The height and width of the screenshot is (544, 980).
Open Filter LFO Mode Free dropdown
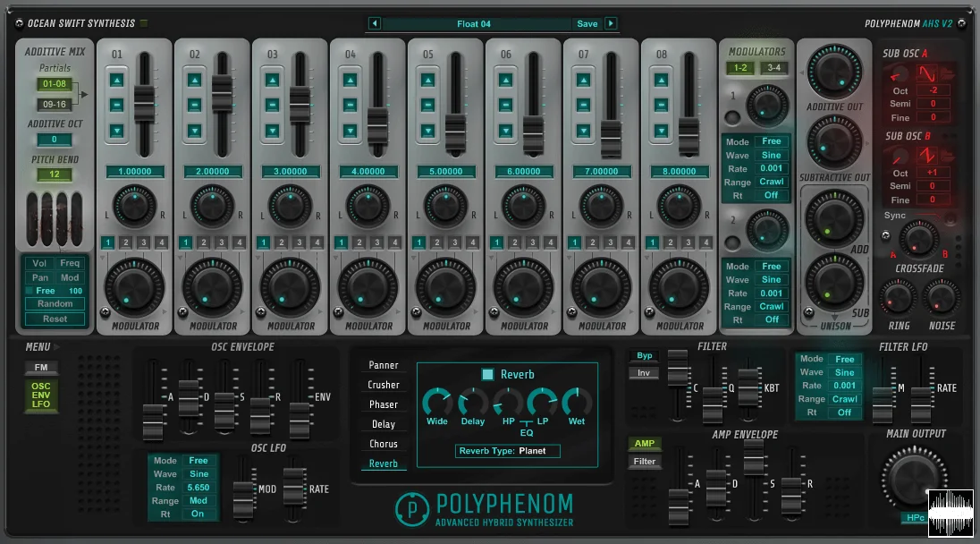pos(844,360)
